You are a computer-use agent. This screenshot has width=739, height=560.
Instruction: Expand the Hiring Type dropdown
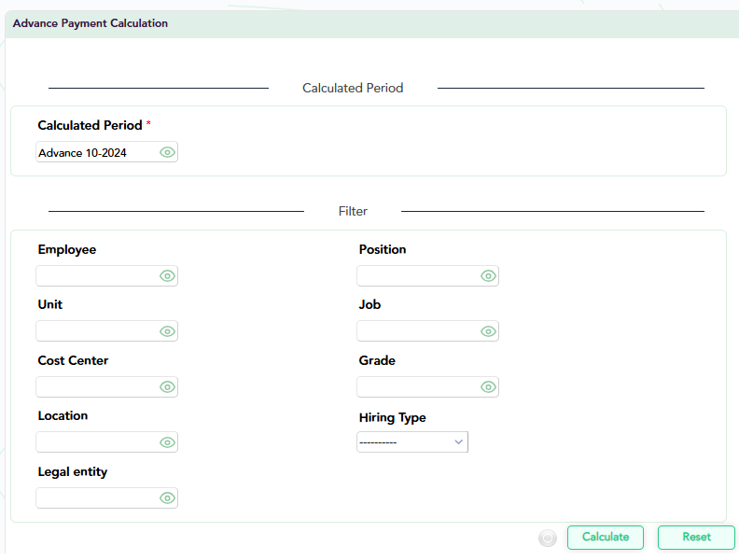[412, 442]
